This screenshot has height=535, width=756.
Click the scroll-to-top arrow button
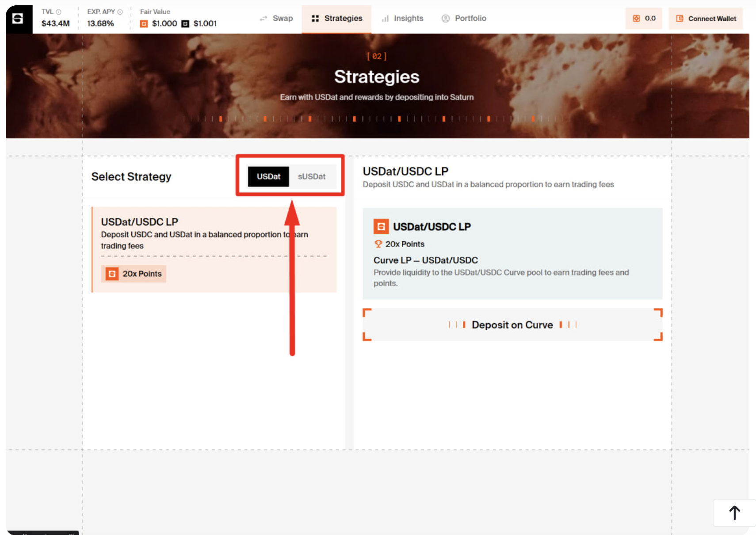click(x=734, y=513)
